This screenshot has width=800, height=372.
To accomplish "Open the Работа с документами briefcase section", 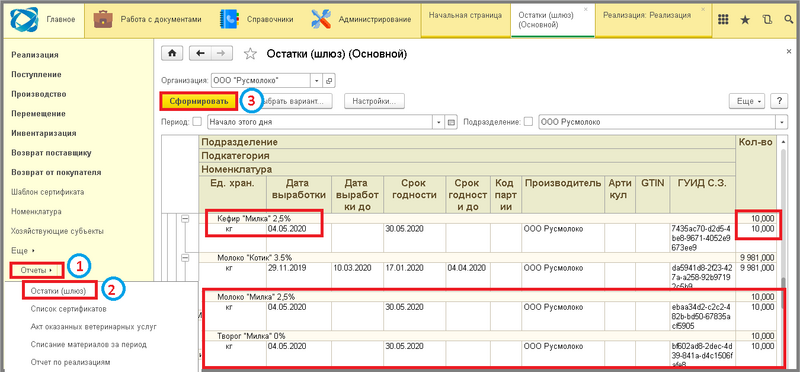I will pos(147,19).
